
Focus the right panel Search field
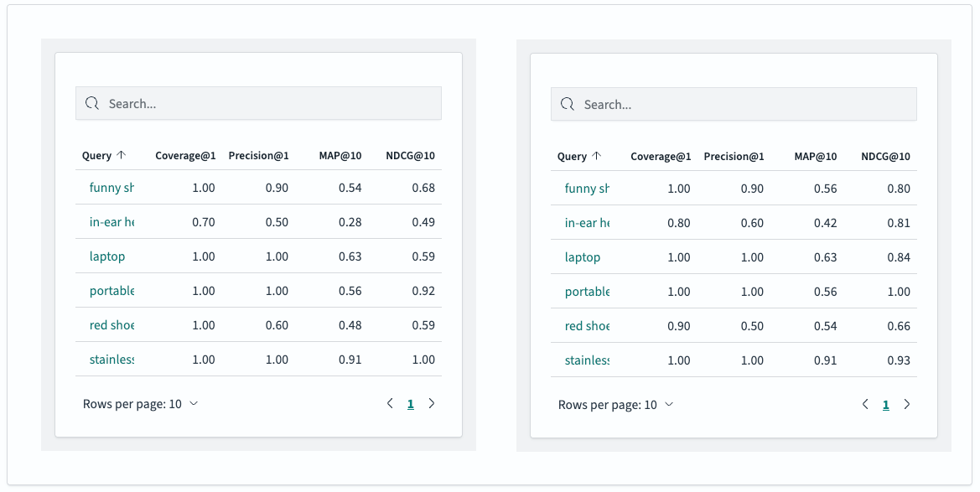734,104
